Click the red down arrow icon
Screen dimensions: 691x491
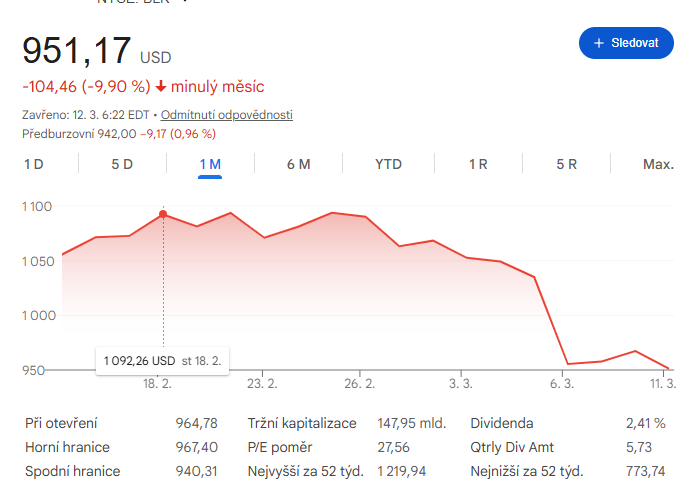pyautogui.click(x=160, y=87)
